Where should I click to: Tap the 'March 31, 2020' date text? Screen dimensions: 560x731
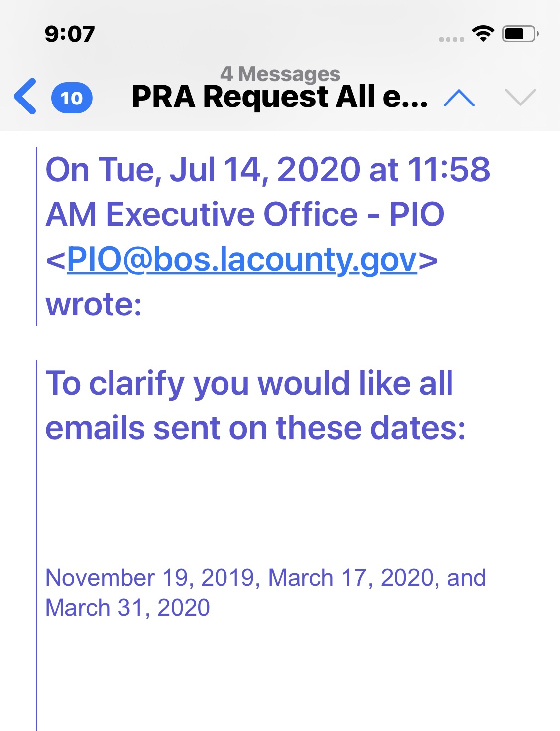tap(128, 608)
